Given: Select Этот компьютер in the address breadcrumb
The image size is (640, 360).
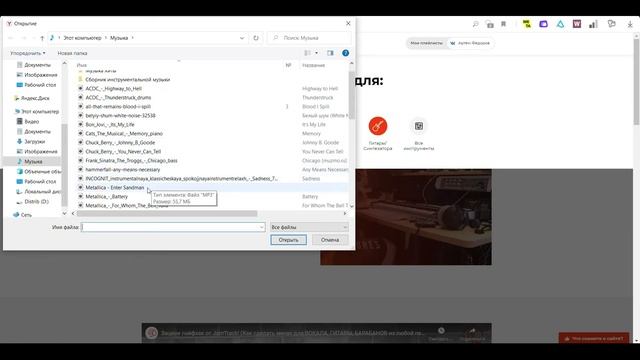Looking at the screenshot, I should 82,38.
